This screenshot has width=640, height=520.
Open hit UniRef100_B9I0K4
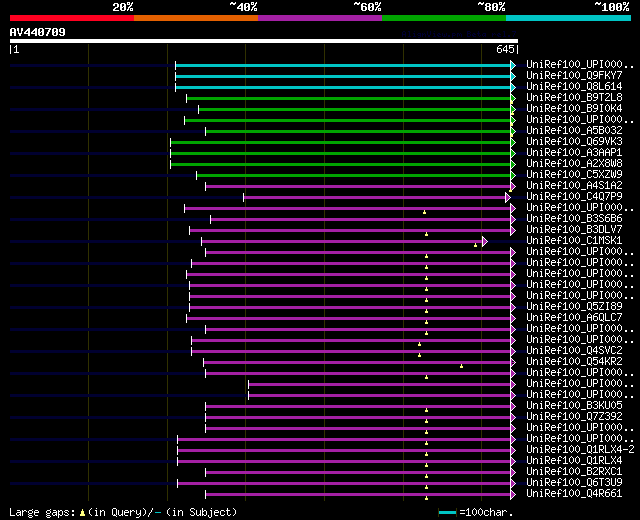pos(574,109)
